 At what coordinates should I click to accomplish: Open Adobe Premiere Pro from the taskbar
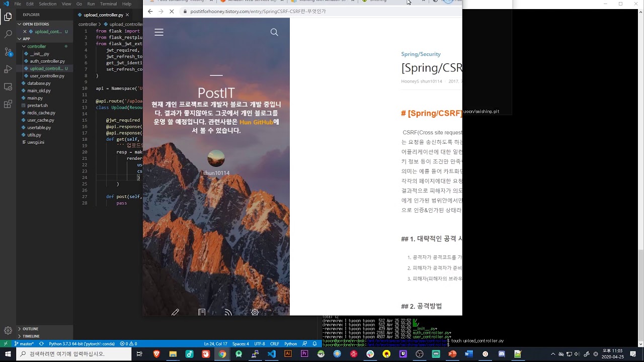(x=304, y=354)
